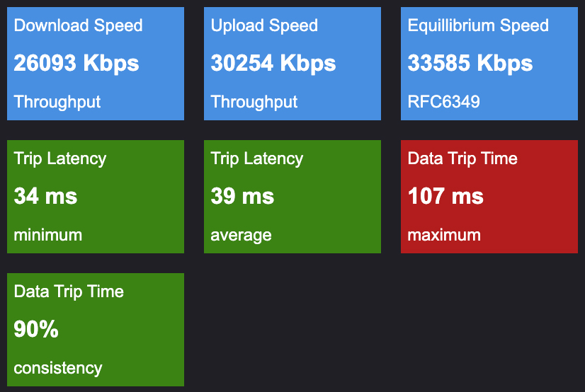The image size is (585, 392).
Task: Click the RFC6349 label
Action: coord(444,102)
